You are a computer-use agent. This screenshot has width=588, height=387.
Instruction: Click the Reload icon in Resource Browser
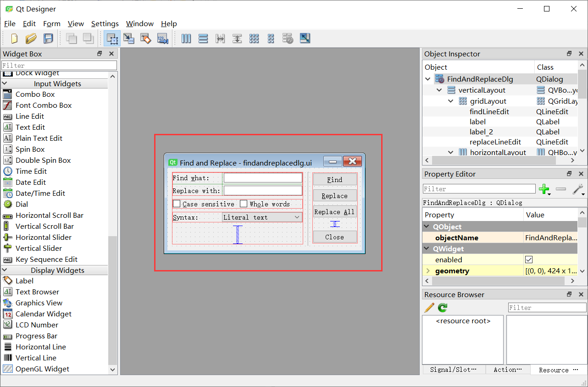click(443, 308)
